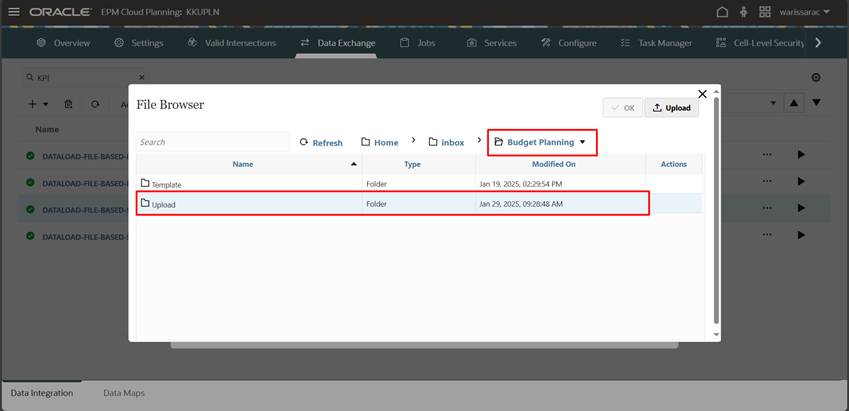Open the Task Manager tab

[656, 43]
